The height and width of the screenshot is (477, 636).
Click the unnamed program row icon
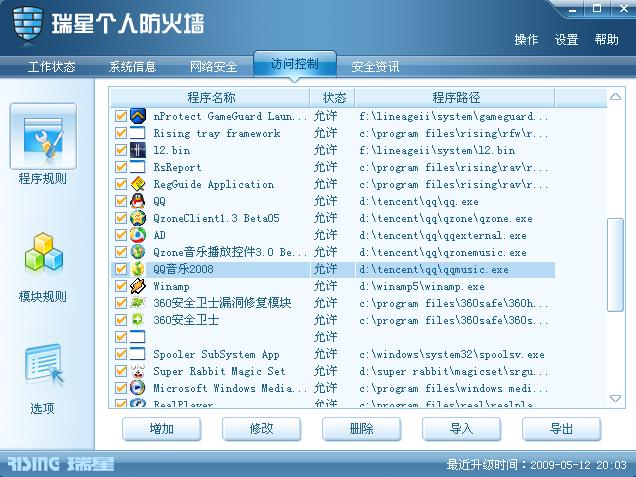click(138, 337)
